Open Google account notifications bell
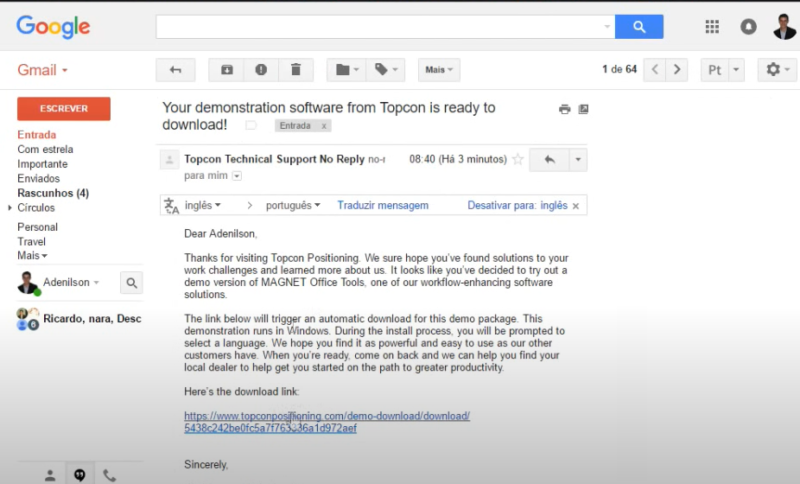This screenshot has width=800, height=484. pyautogui.click(x=748, y=27)
